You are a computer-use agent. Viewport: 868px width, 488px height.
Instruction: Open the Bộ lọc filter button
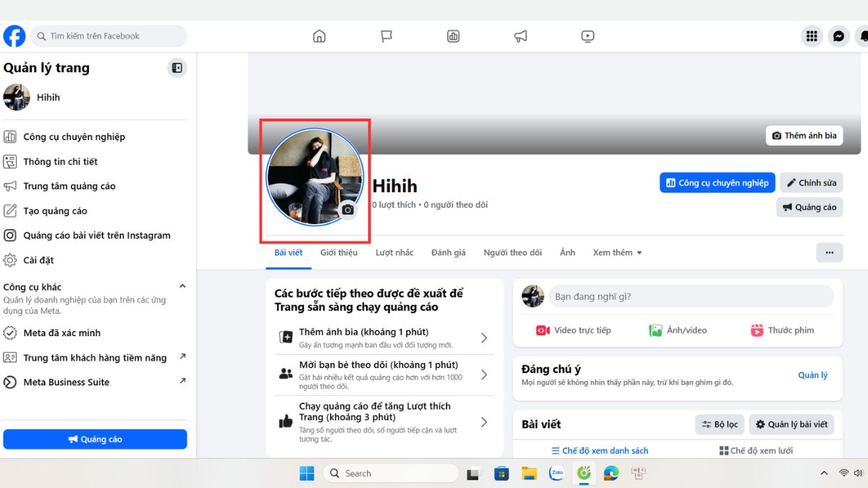[x=720, y=424]
